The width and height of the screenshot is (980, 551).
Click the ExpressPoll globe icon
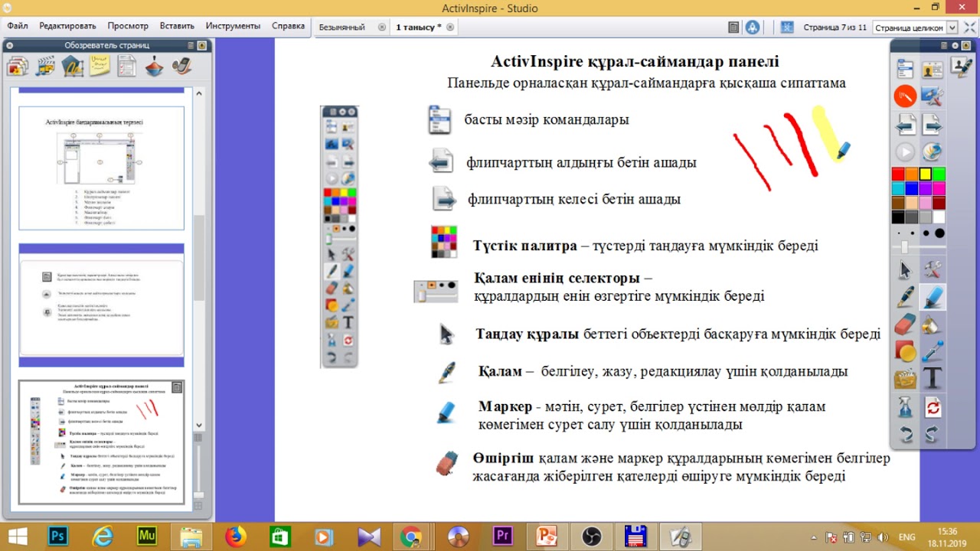(x=932, y=152)
